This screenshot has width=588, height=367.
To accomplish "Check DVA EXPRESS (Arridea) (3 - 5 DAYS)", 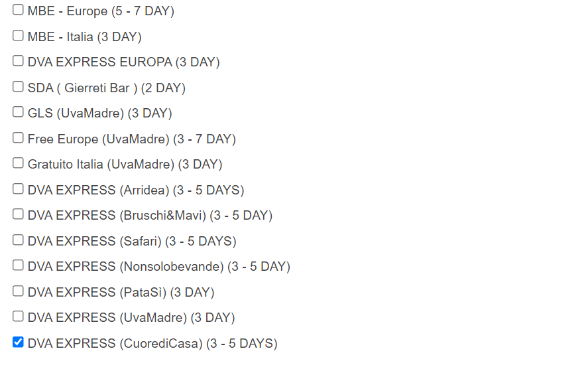I will click(18, 188).
